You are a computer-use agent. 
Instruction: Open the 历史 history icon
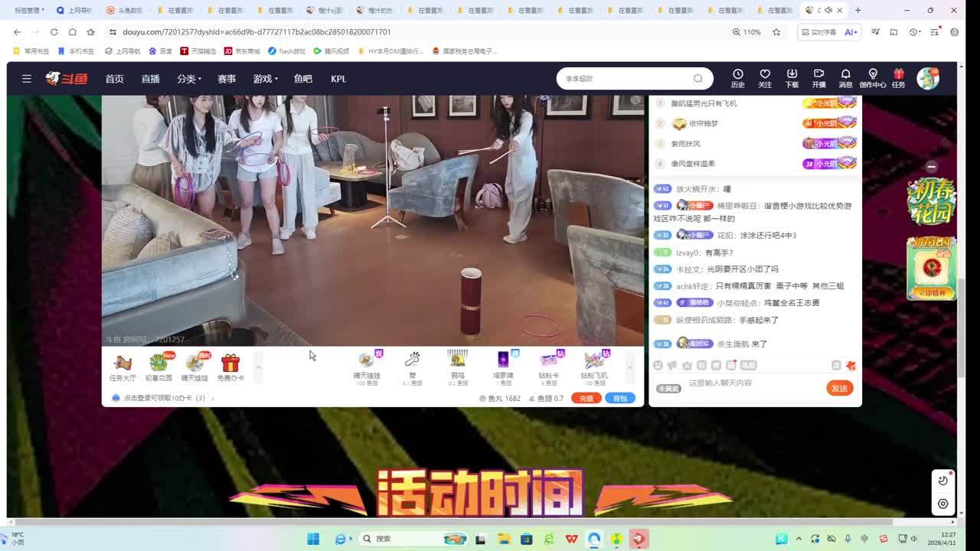click(737, 78)
